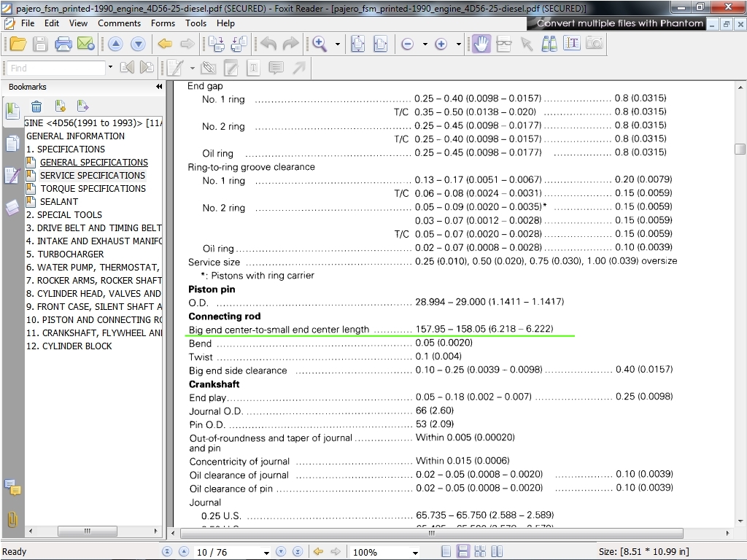Email document using envelope icon
747x560 pixels.
coord(85,44)
